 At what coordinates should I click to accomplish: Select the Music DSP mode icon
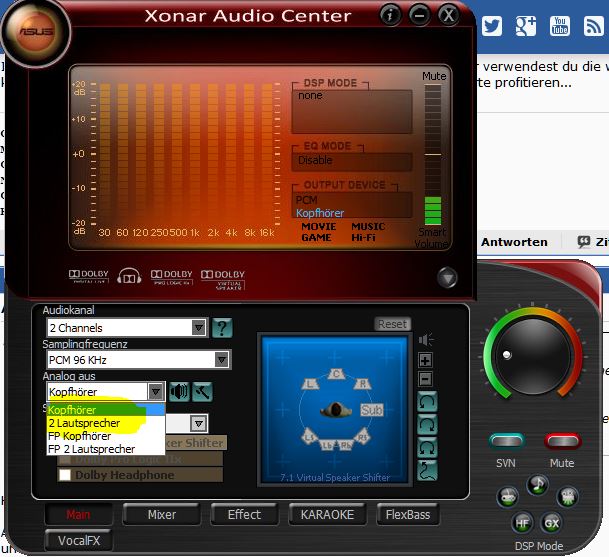tap(538, 485)
